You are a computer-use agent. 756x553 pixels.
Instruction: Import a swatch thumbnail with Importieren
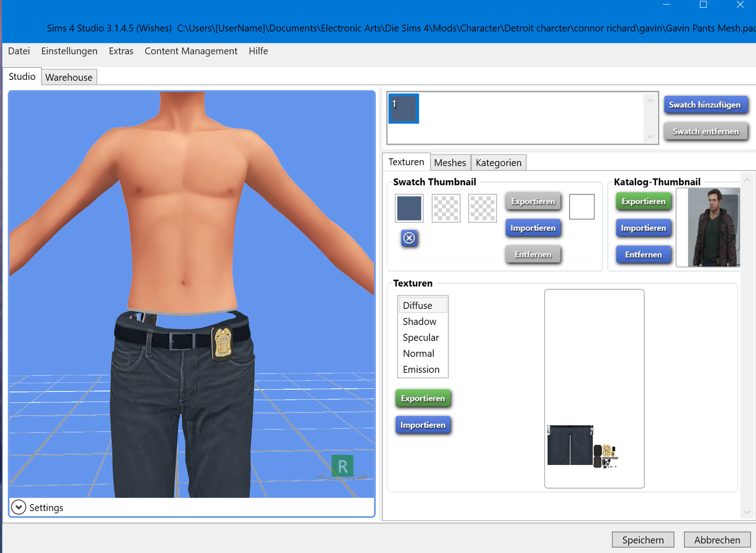(x=533, y=228)
